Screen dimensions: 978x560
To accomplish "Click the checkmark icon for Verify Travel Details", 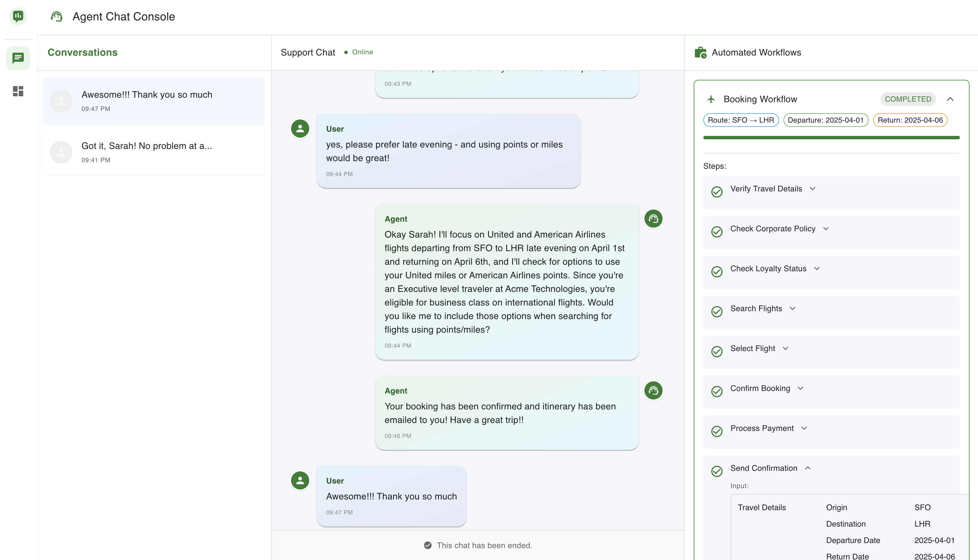I will 717,192.
